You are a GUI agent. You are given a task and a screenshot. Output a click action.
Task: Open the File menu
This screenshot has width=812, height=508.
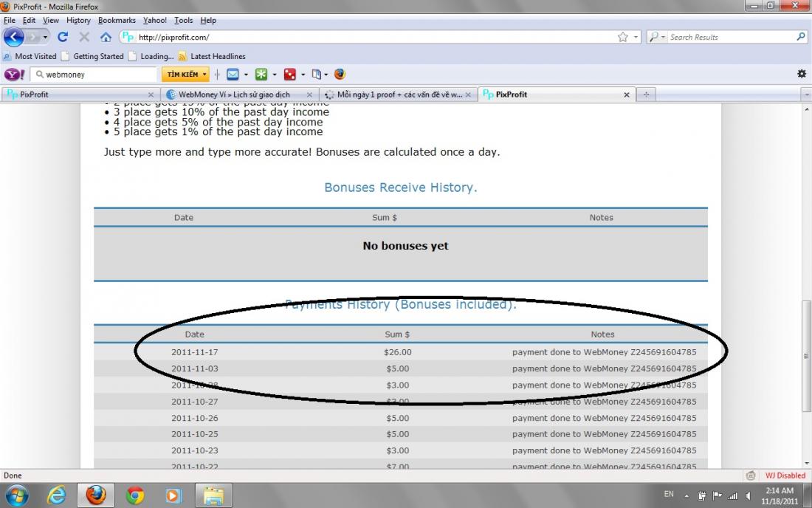tap(10, 20)
